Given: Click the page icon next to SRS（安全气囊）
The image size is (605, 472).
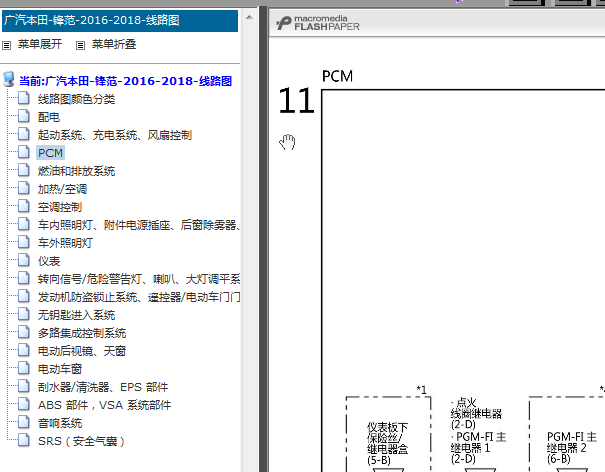Looking at the screenshot, I should tap(24, 440).
